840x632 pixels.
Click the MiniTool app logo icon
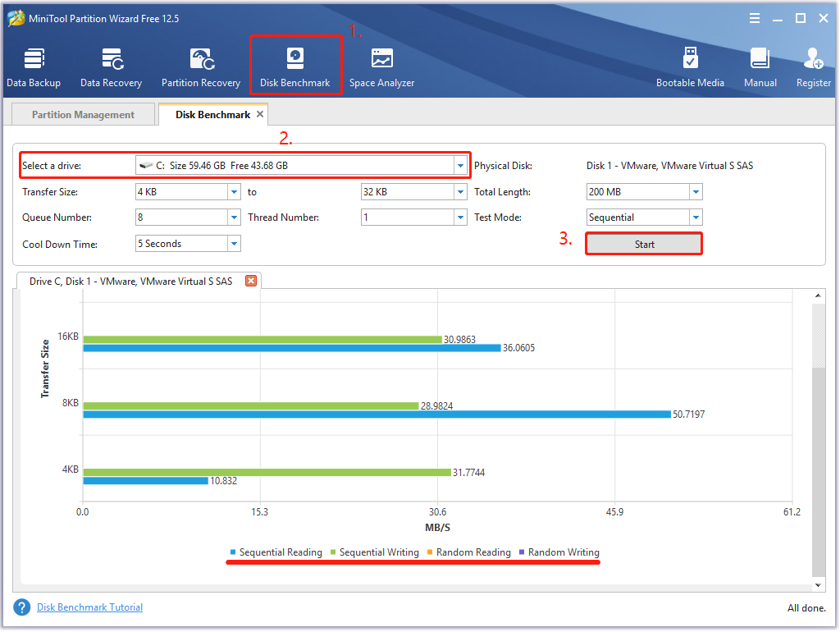point(16,18)
